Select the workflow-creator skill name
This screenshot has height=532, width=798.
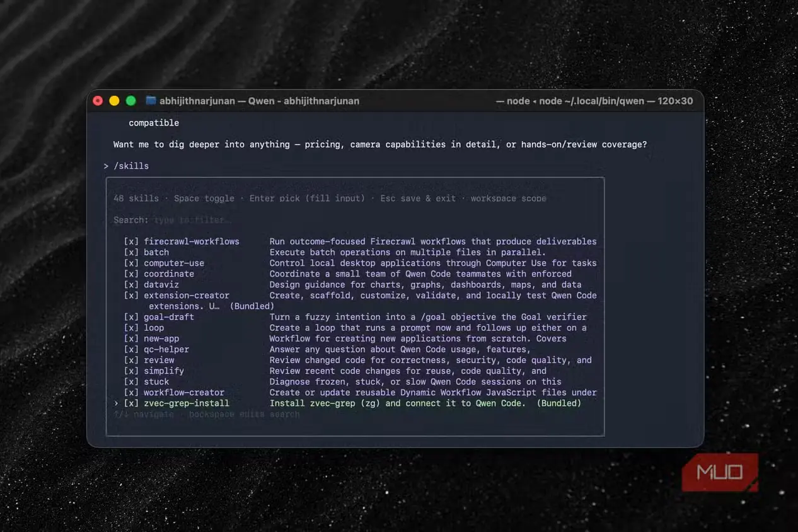tap(184, 392)
